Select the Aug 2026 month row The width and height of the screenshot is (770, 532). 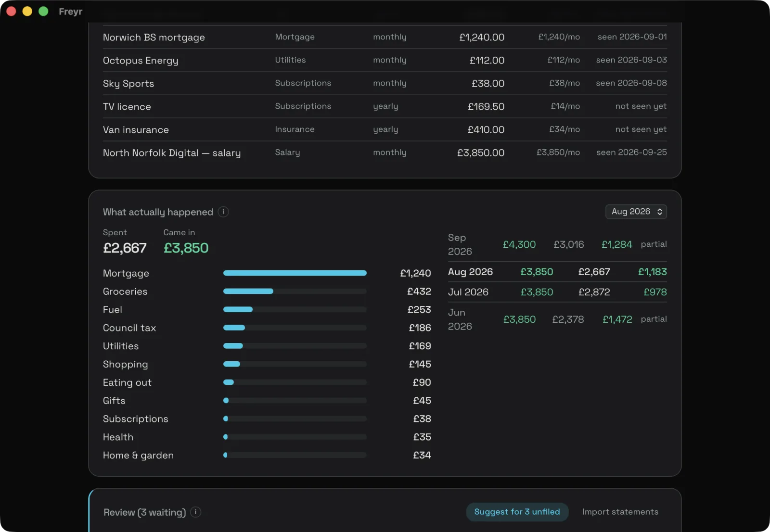coord(557,272)
